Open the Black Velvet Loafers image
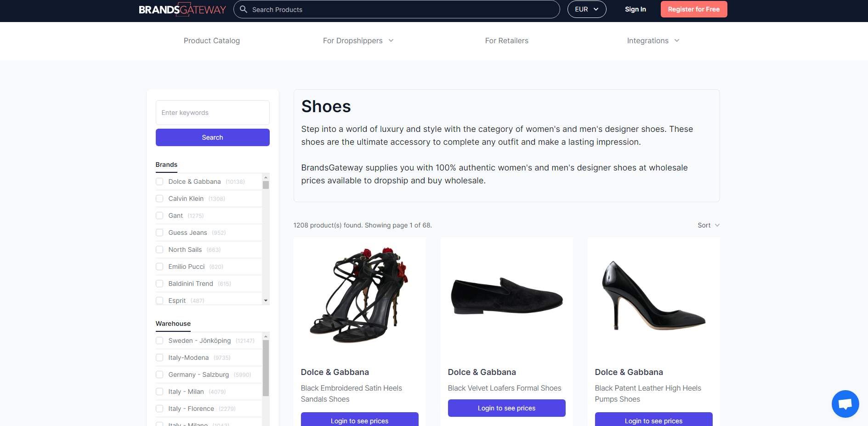The height and width of the screenshot is (426, 868). [x=507, y=296]
